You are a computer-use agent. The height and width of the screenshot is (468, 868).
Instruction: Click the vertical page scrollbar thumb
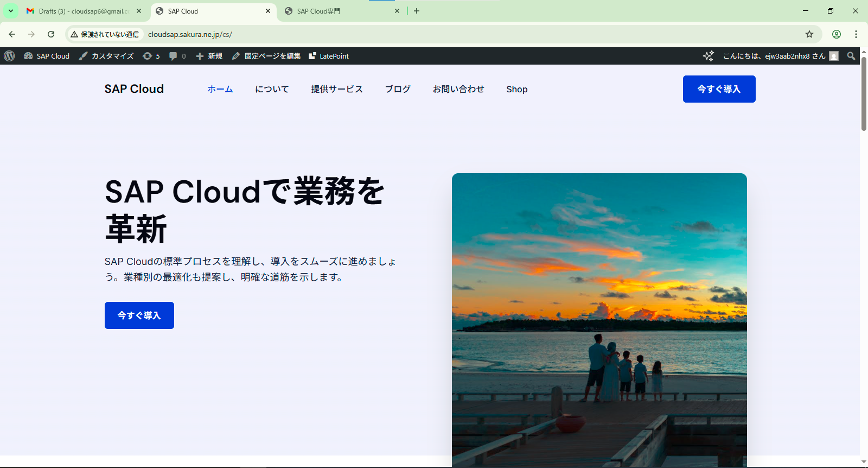(x=864, y=93)
